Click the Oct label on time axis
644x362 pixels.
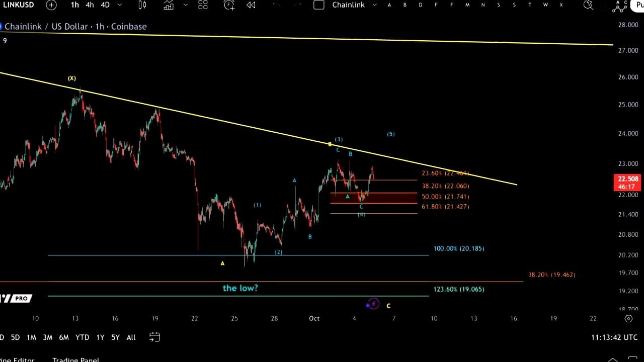coord(314,318)
